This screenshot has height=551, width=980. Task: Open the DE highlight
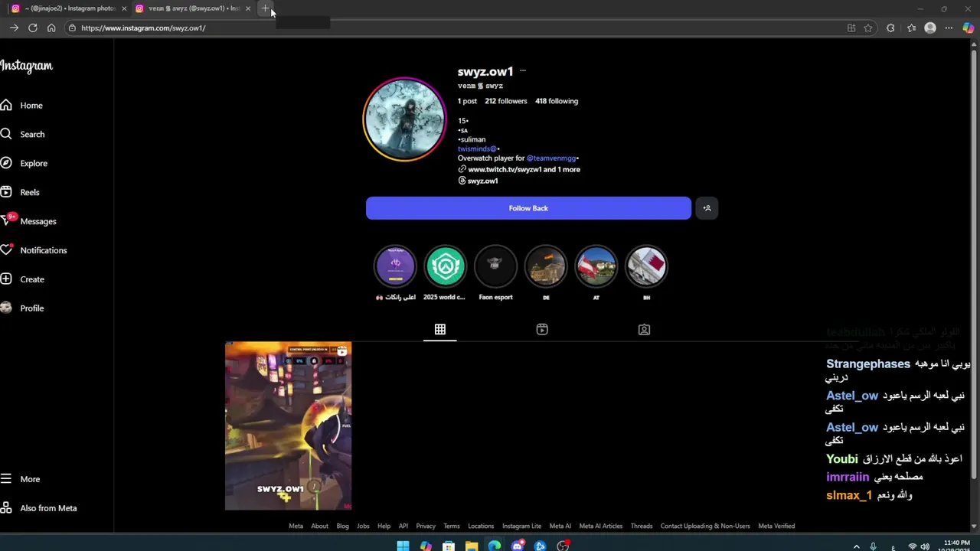tap(546, 266)
